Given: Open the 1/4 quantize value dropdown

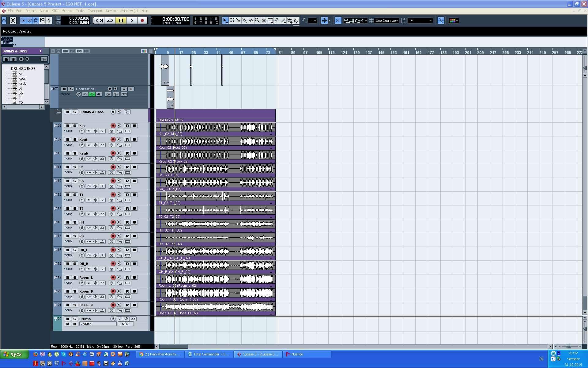Looking at the screenshot, I should (420, 21).
